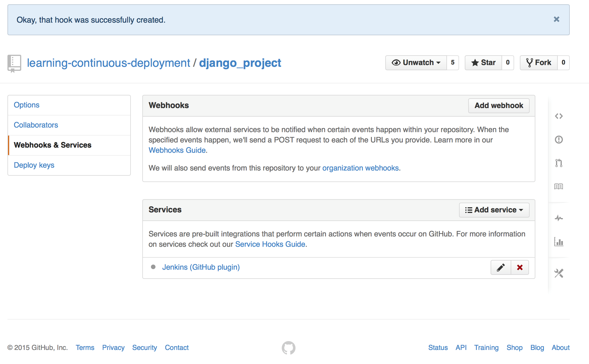Go to learning-continuous-deployment organization
589x364 pixels.
click(108, 63)
